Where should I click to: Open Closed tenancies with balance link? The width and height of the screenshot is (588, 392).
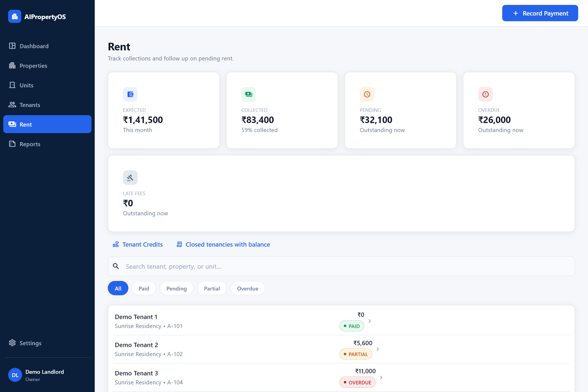pos(223,244)
